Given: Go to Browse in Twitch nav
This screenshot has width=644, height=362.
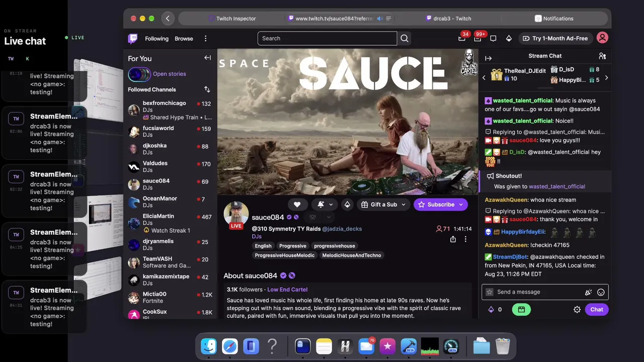Looking at the screenshot, I should (x=184, y=39).
